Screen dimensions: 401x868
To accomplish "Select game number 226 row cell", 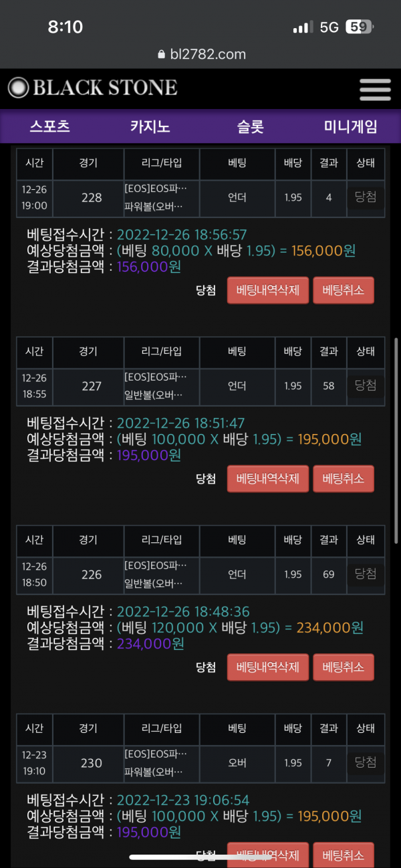I will pyautogui.click(x=92, y=574).
